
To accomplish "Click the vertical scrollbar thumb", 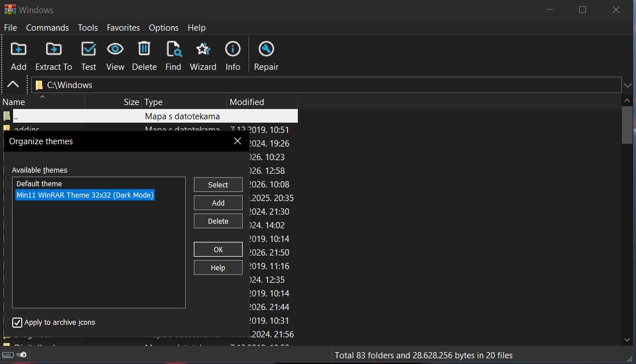I will click(x=627, y=125).
